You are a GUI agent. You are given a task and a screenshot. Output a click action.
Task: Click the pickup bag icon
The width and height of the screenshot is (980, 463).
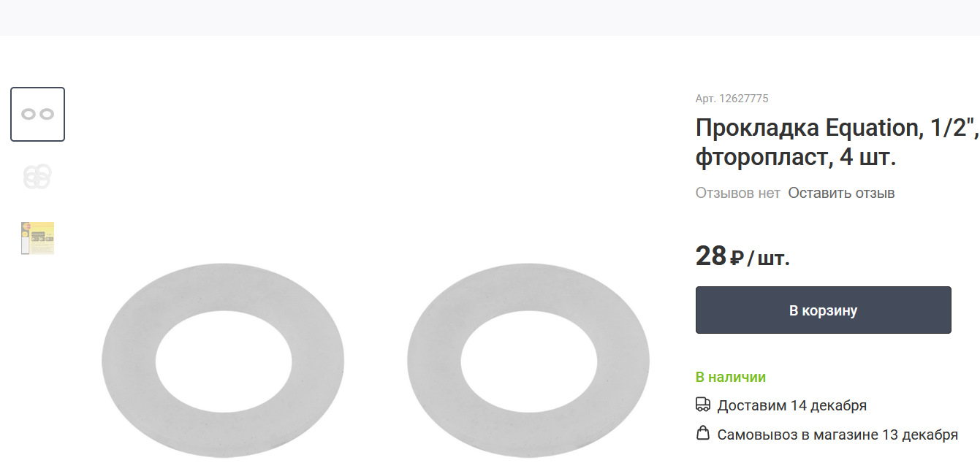702,433
